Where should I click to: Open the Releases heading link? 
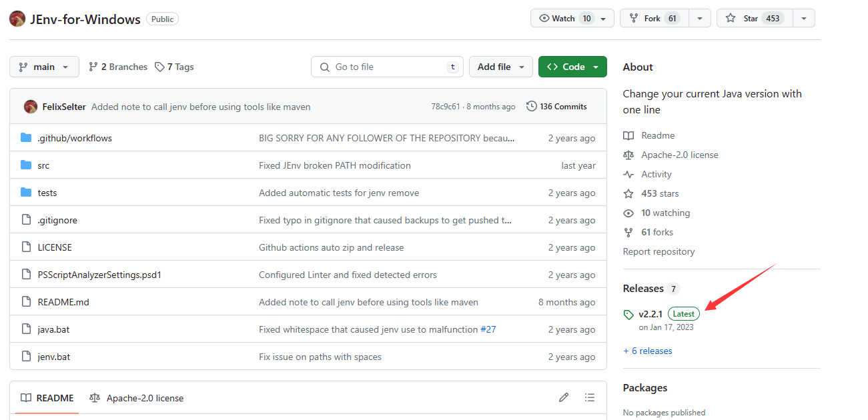point(643,288)
